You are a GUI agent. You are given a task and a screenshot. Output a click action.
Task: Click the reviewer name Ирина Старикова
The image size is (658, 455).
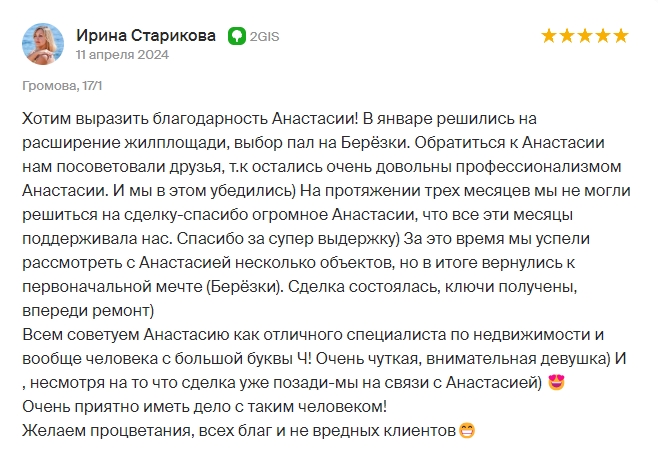(x=146, y=36)
